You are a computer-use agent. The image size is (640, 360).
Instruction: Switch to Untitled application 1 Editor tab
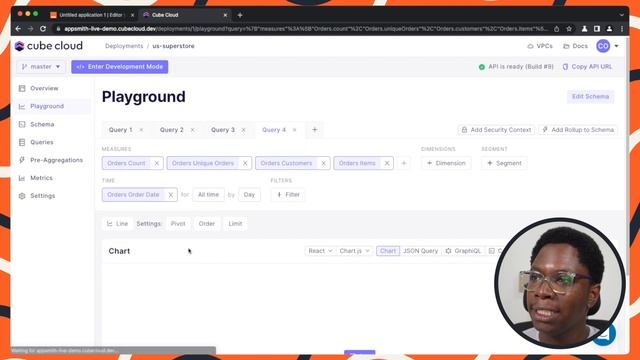[91, 15]
